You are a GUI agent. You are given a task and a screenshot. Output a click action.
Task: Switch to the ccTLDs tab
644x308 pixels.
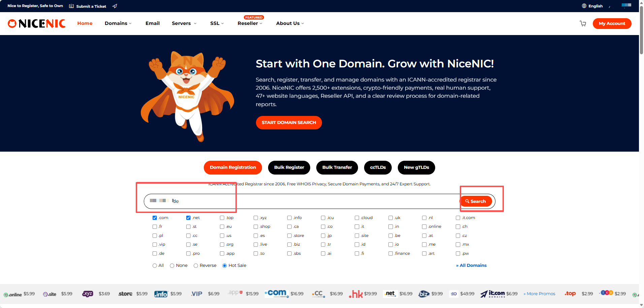point(378,167)
